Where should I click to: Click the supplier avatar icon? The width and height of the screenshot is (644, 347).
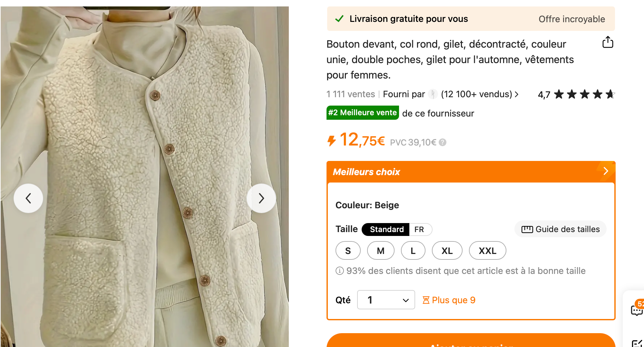(x=433, y=94)
